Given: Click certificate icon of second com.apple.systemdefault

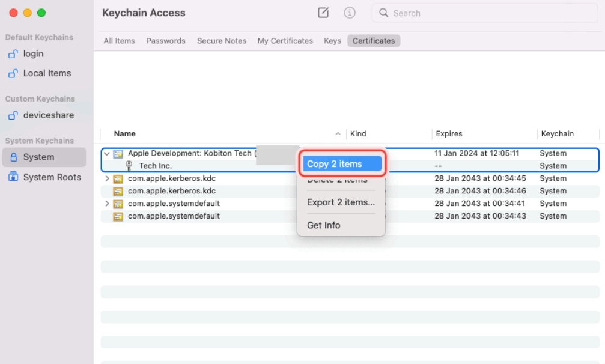Looking at the screenshot, I should coord(118,216).
